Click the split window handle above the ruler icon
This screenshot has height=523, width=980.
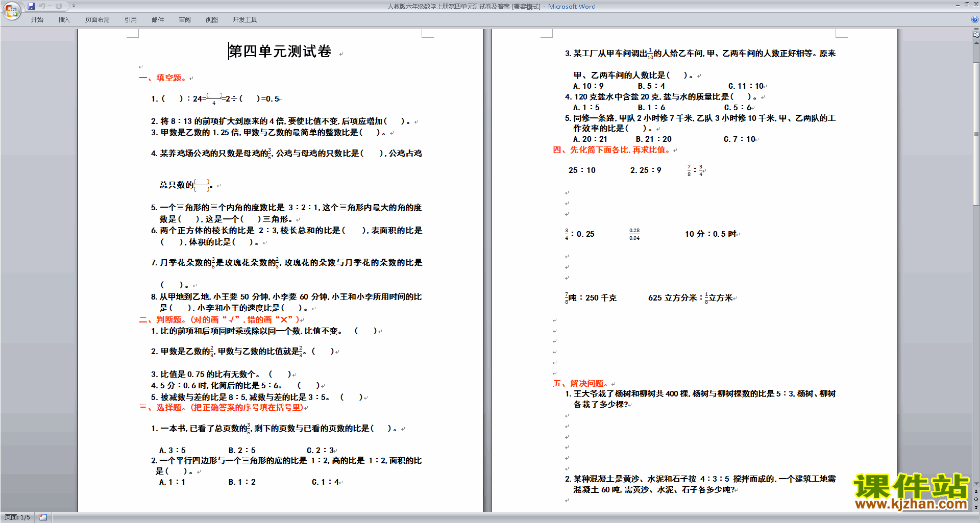[976, 30]
